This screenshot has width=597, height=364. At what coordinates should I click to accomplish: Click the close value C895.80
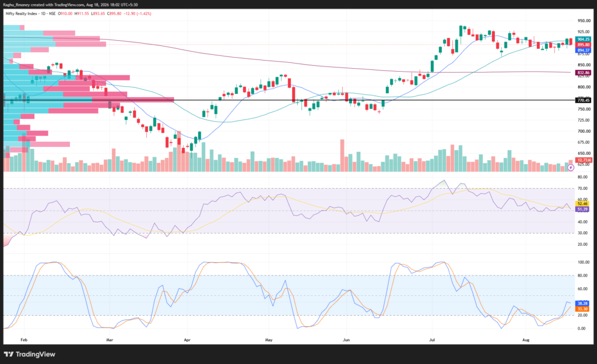114,14
